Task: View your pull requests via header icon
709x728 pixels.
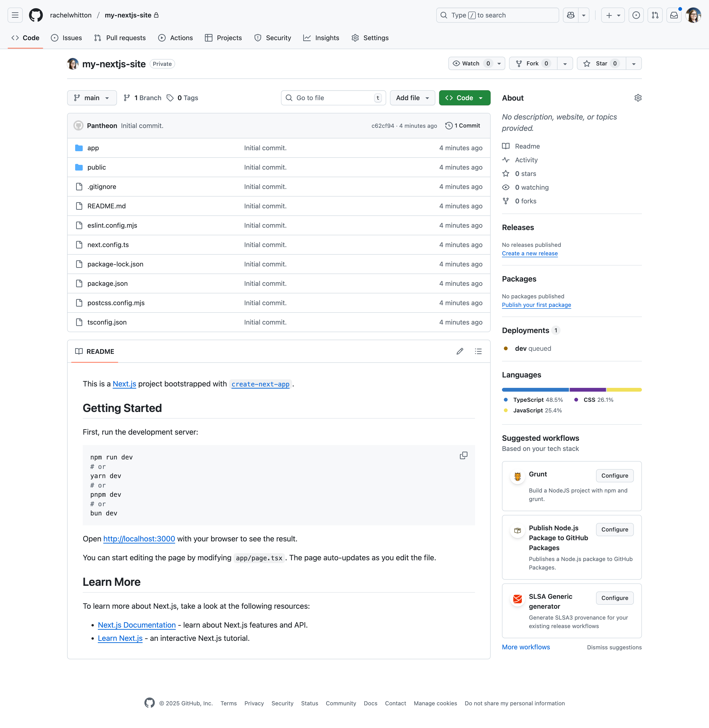Action: (655, 15)
